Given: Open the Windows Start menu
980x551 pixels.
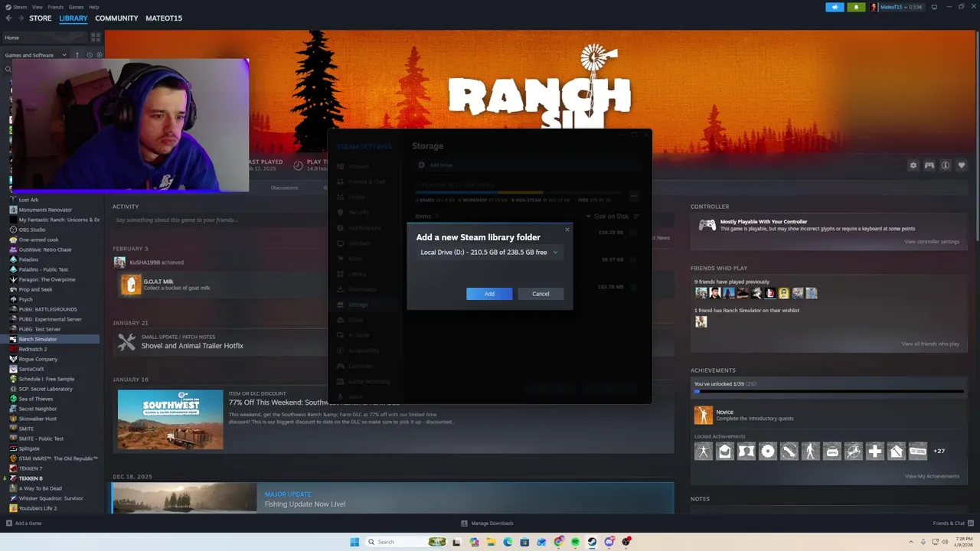Looking at the screenshot, I should pos(354,542).
